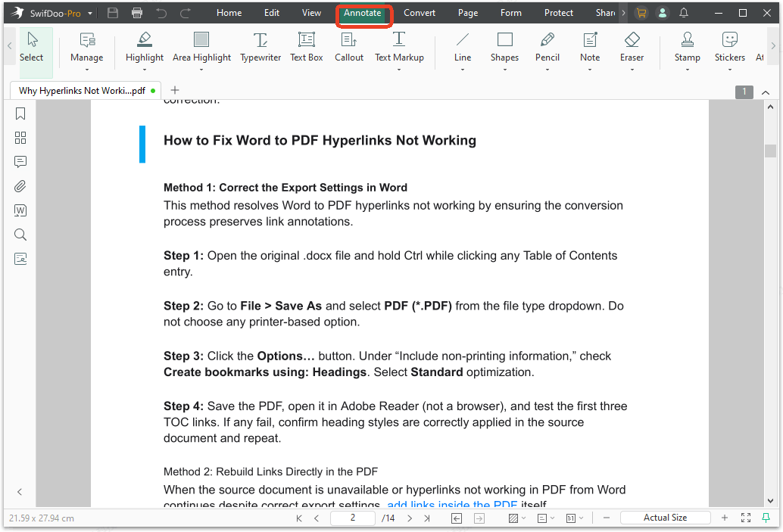Open the Home ribbon tab

[229, 13]
